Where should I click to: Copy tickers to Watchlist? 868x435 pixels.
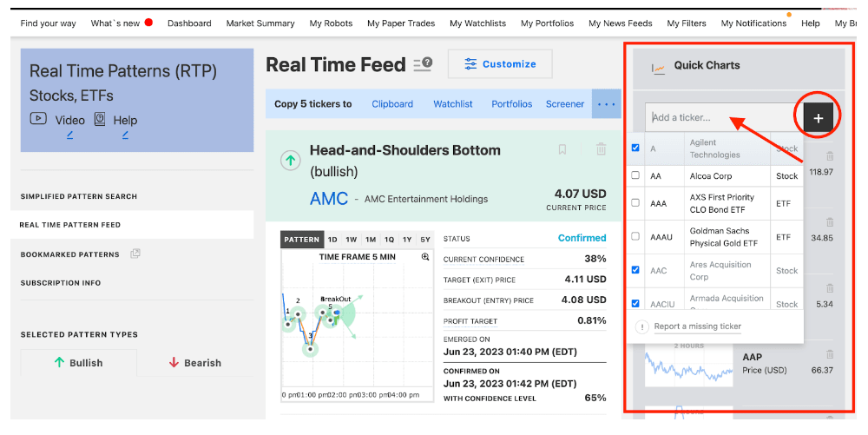point(453,104)
